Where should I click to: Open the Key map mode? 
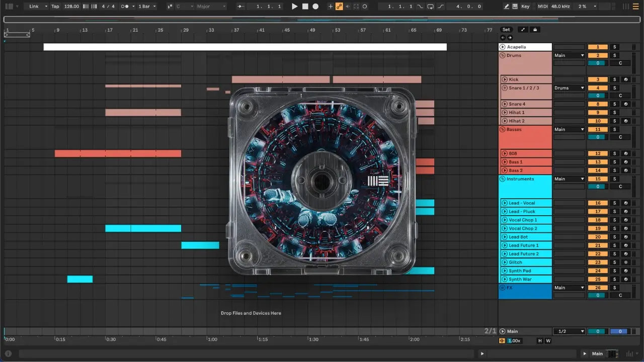525,7
